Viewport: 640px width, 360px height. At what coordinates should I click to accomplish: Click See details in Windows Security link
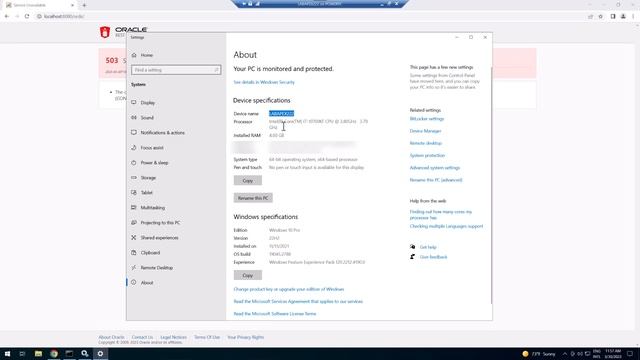264,82
